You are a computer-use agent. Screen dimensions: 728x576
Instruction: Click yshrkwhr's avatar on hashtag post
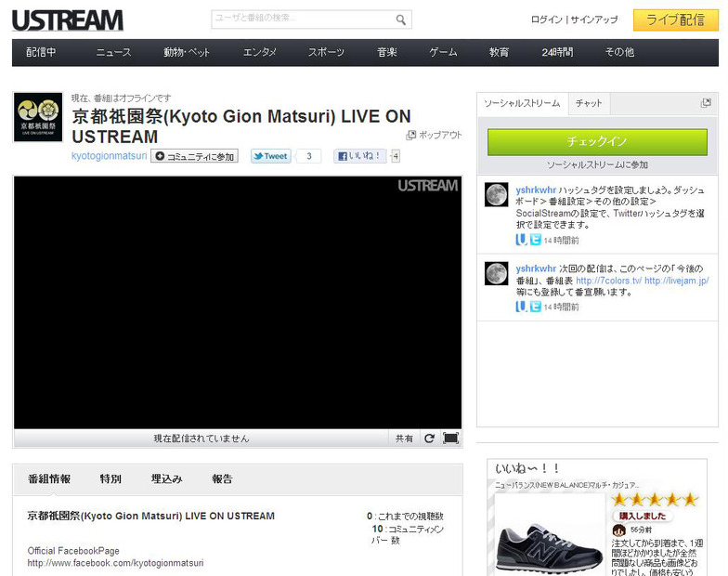(x=496, y=194)
